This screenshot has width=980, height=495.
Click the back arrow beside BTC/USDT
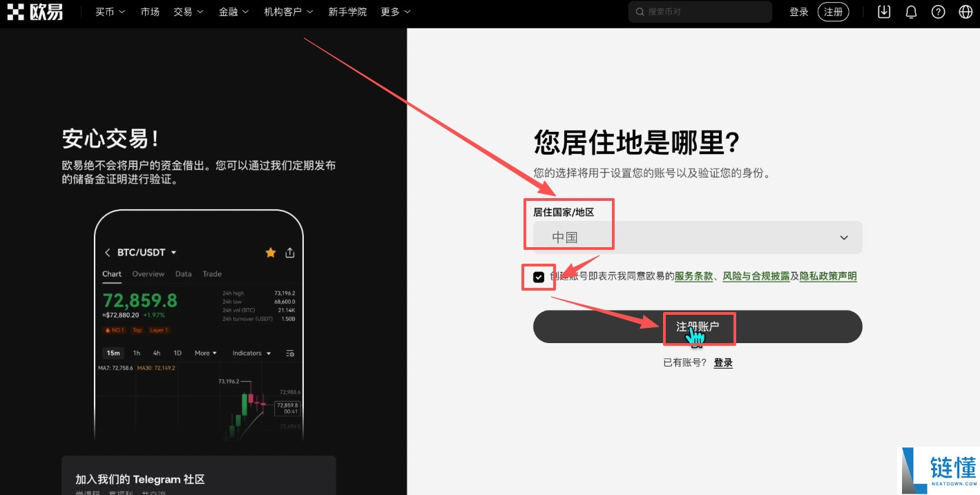106,252
